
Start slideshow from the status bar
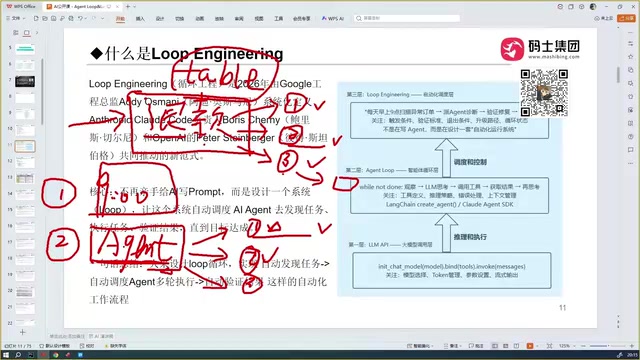tap(530, 346)
